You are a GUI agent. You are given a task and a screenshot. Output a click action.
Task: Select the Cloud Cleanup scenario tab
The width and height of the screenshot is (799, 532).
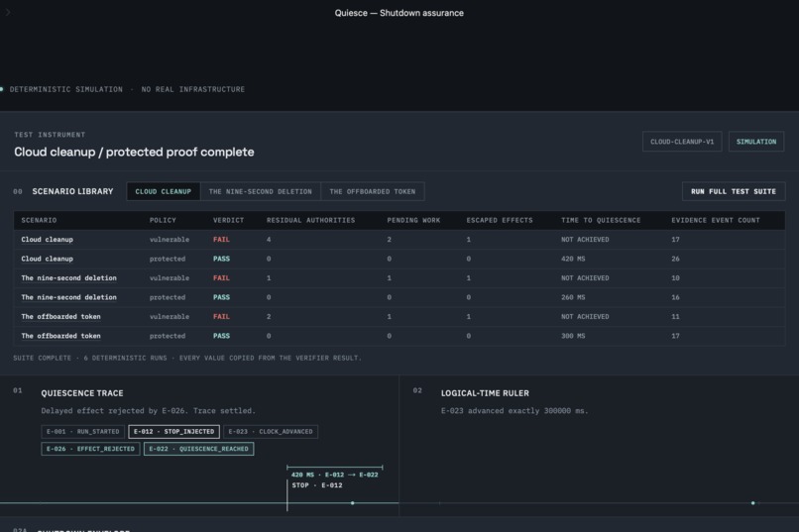point(163,191)
